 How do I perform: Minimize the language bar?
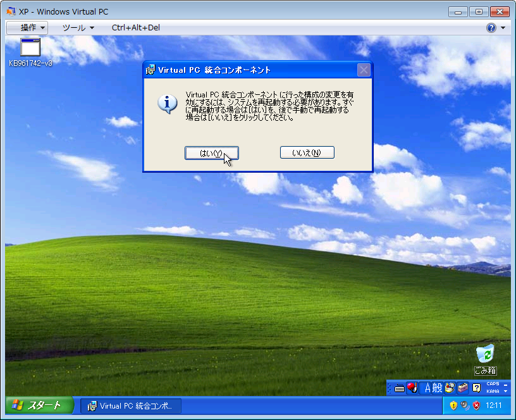[x=505, y=385]
